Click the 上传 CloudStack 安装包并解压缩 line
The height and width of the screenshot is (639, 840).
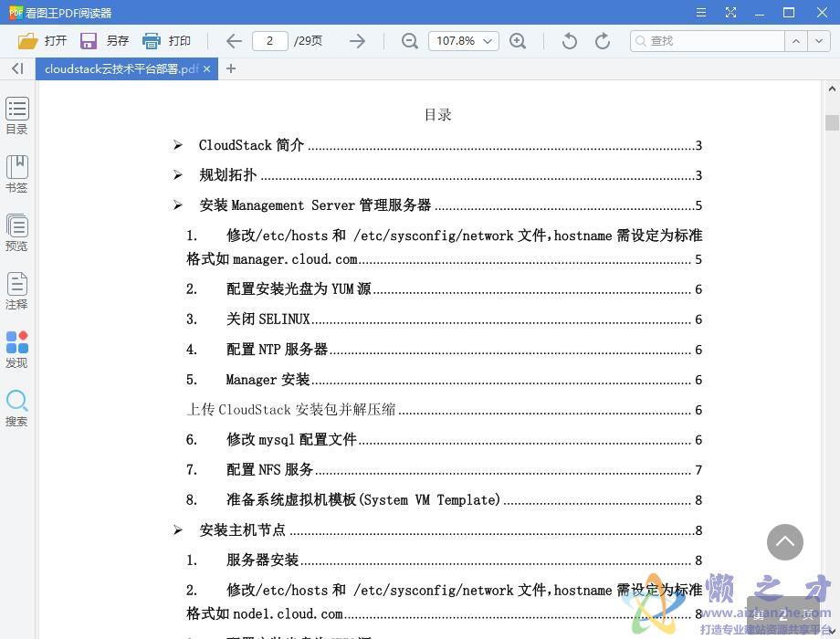click(444, 410)
